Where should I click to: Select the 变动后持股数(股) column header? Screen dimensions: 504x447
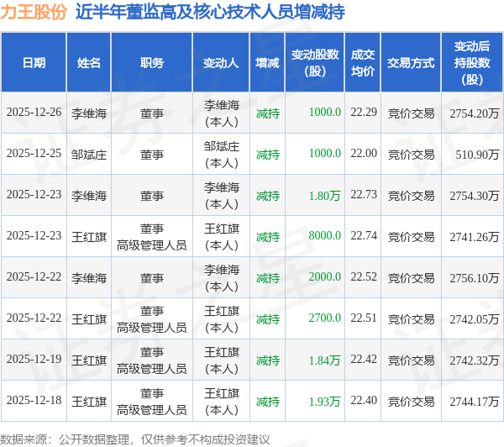tap(472, 63)
